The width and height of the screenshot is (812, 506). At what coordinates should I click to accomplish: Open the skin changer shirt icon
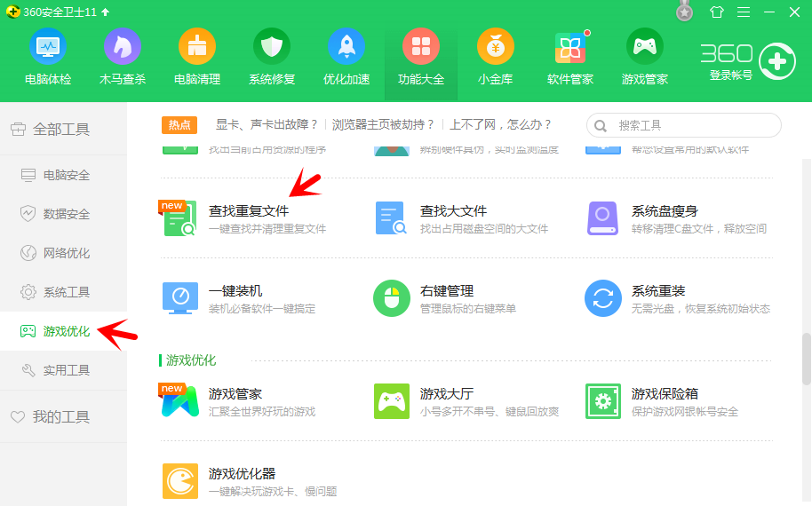pyautogui.click(x=718, y=12)
